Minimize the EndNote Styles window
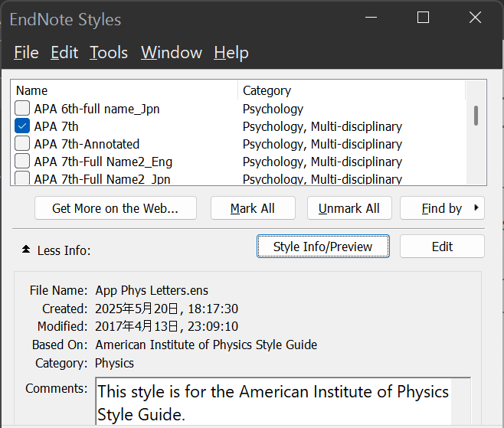 pyautogui.click(x=371, y=18)
